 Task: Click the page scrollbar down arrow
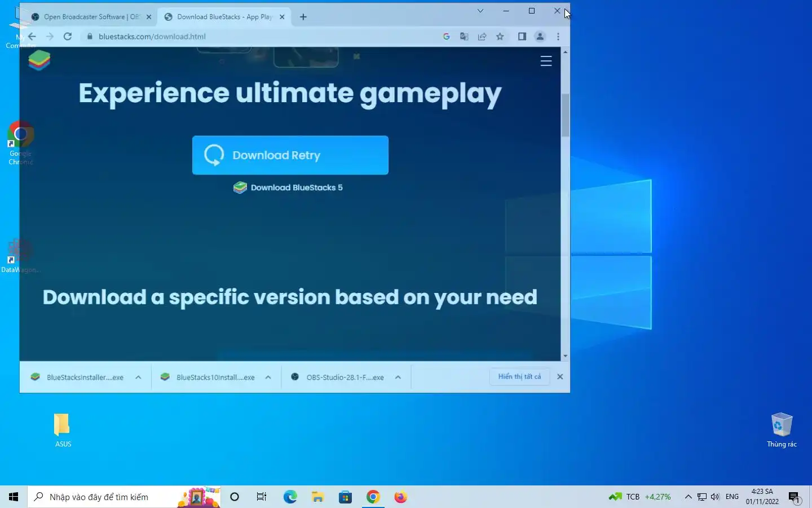pyautogui.click(x=565, y=356)
